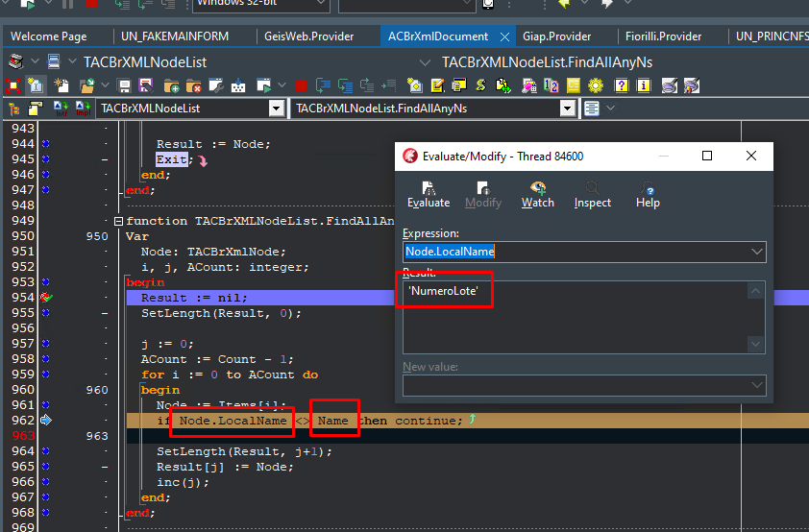Viewport: 809px width, 532px height.
Task: Open the Expression combo box dropdown arrow
Action: 756,252
